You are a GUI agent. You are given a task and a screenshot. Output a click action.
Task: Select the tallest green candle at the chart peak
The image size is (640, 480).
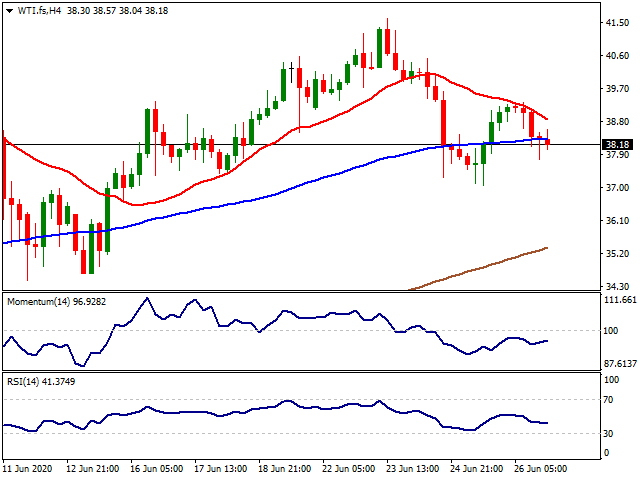click(380, 48)
